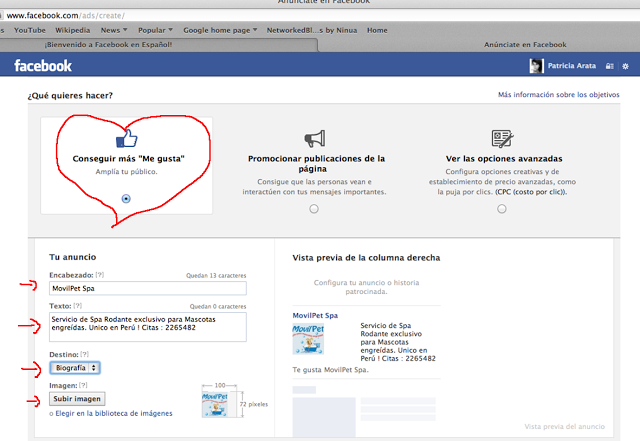Image resolution: width=640 pixels, height=441 pixels.
Task: Open the Wikipedia bookmark
Action: [73, 30]
